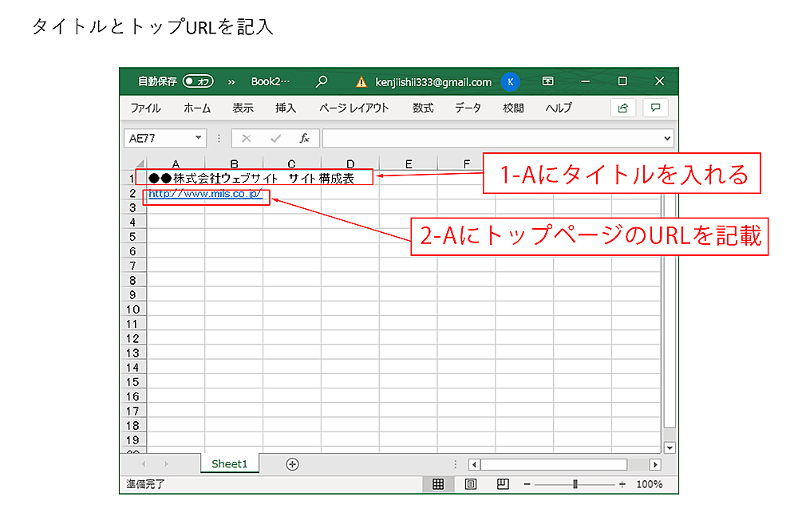The image size is (798, 532).
Task: Click the 100% zoom level button
Action: [650, 484]
